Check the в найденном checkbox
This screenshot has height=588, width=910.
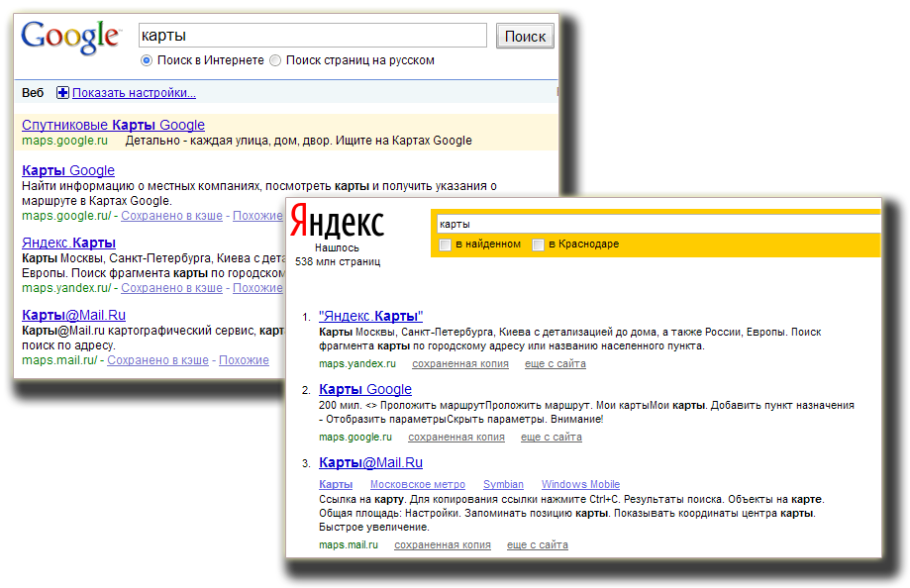click(446, 245)
